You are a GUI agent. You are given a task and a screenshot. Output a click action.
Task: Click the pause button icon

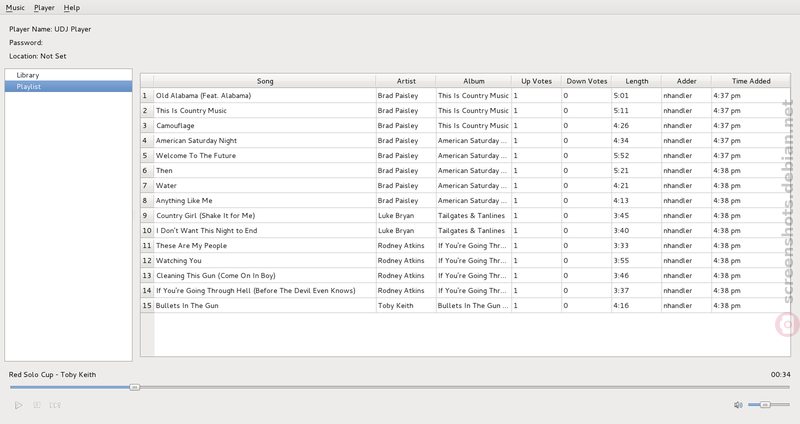tap(37, 405)
